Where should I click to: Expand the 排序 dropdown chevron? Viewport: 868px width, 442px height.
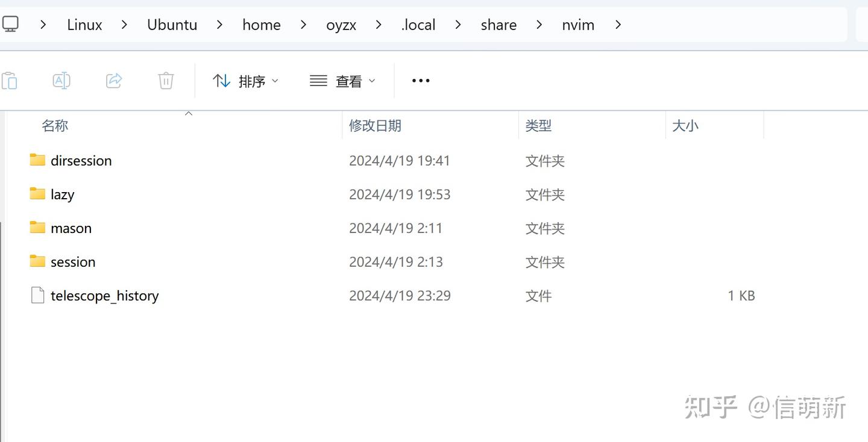(275, 81)
